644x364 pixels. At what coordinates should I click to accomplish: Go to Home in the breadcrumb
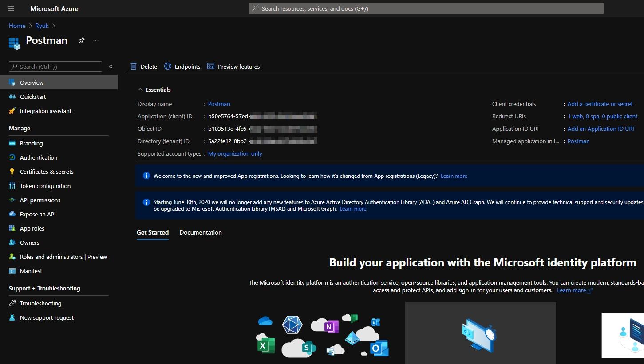click(17, 26)
